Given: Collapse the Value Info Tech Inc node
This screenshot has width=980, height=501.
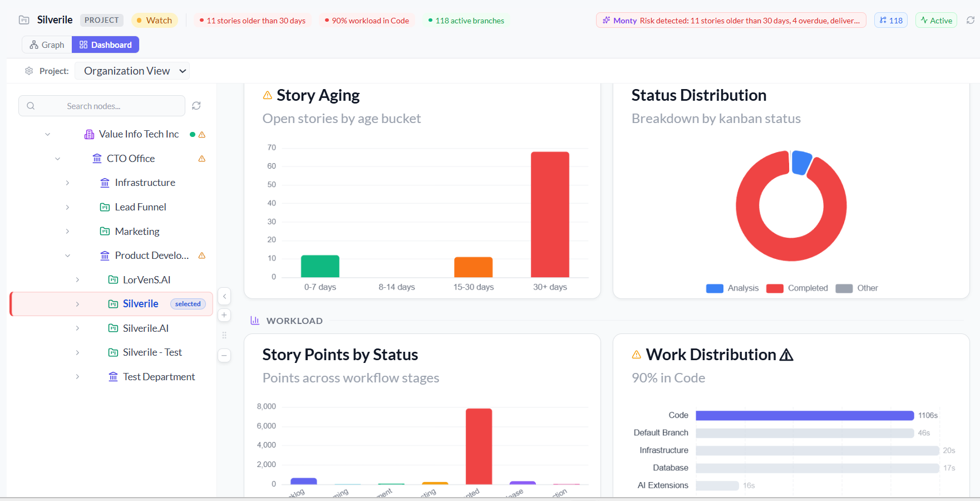Looking at the screenshot, I should 48,134.
